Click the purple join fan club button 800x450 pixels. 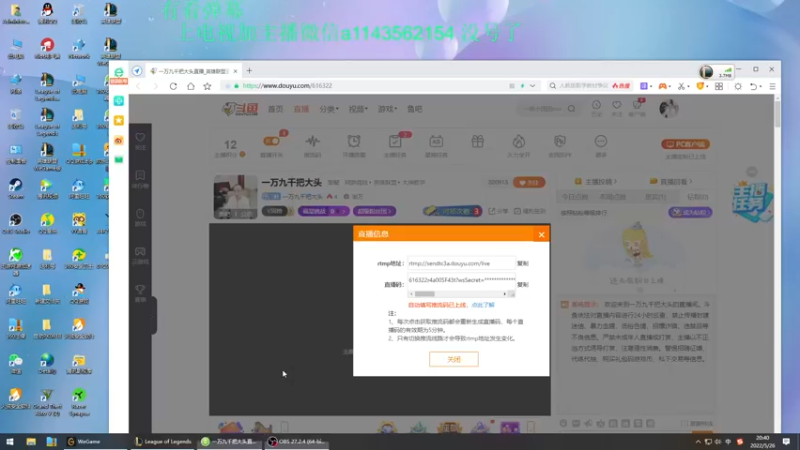pos(690,212)
